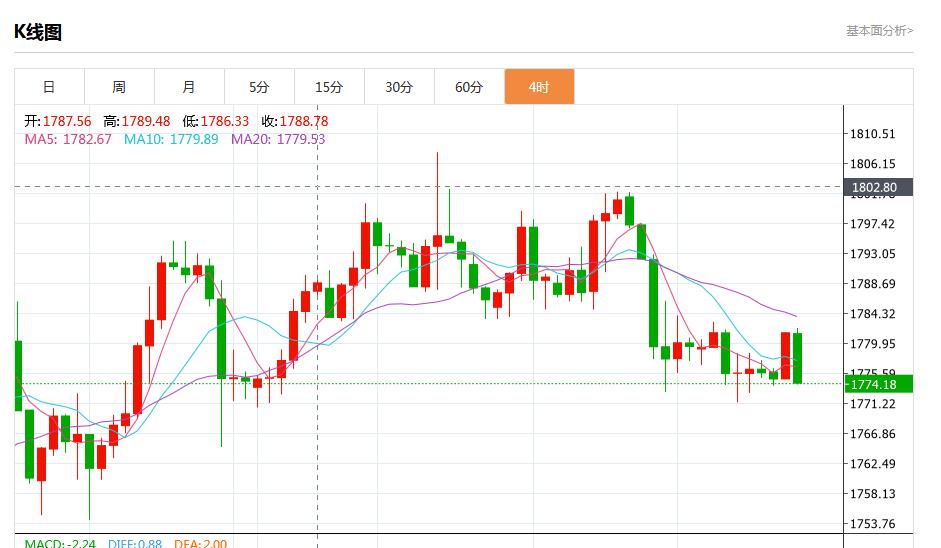Click the 1793.05 axis price label
This screenshot has height=548, width=941.
(873, 254)
